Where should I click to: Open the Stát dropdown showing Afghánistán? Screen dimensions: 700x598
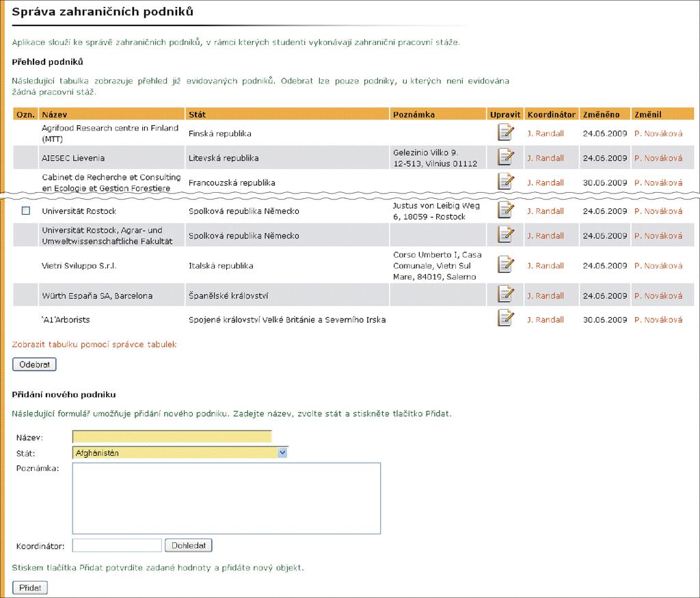coord(180,453)
